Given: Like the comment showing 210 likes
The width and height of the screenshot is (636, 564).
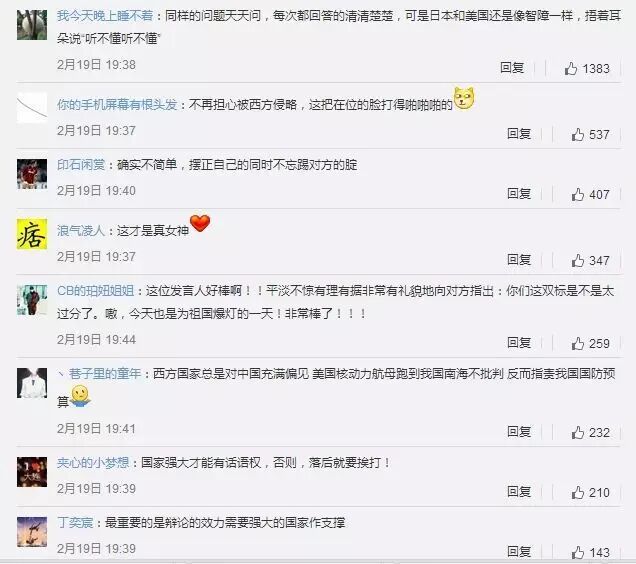Looking at the screenshot, I should pyautogui.click(x=578, y=493).
